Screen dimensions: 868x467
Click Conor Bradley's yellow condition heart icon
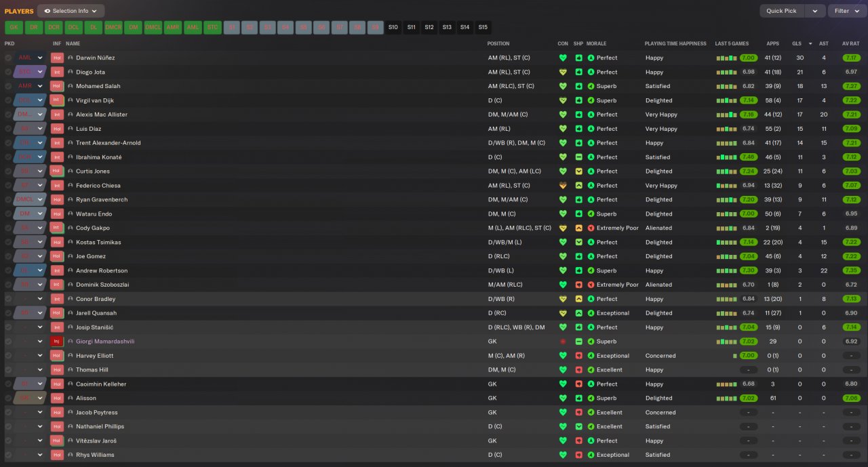click(562, 299)
